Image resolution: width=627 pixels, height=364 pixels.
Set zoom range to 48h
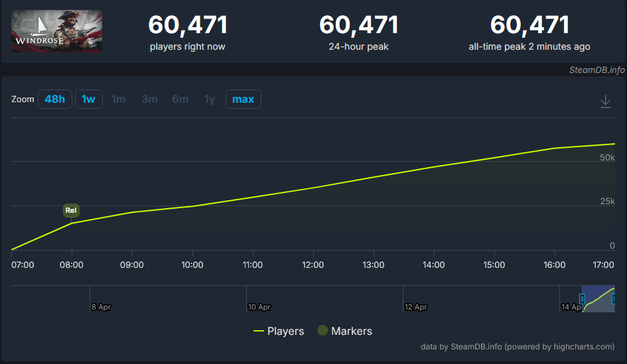pyautogui.click(x=54, y=99)
